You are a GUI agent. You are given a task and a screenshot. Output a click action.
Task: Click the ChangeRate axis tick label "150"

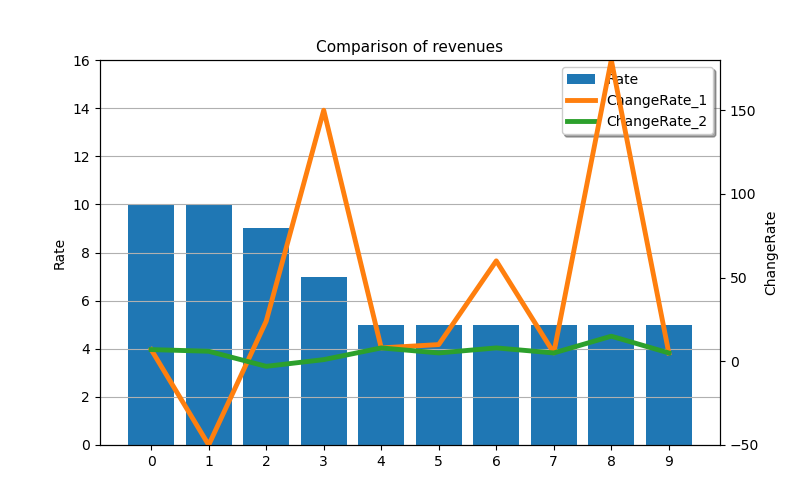pyautogui.click(x=742, y=111)
